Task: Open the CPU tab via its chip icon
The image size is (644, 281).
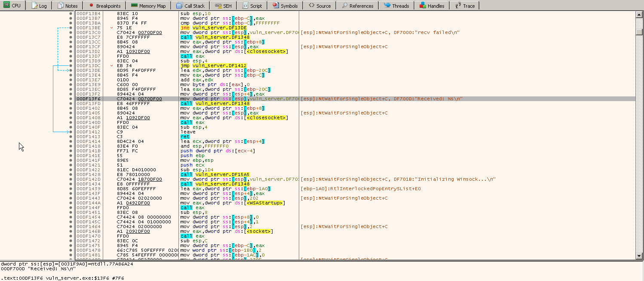Action: pos(6,6)
